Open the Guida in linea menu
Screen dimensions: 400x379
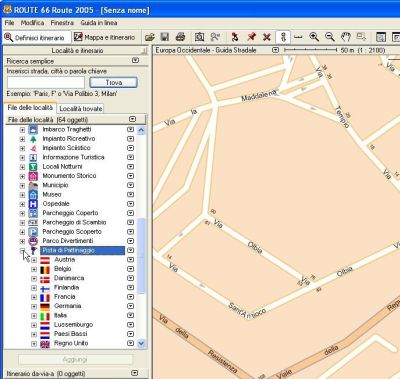[x=99, y=23]
